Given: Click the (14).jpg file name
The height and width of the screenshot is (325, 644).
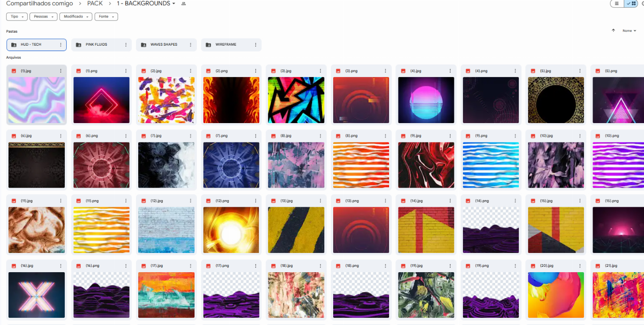Looking at the screenshot, I should point(416,201).
